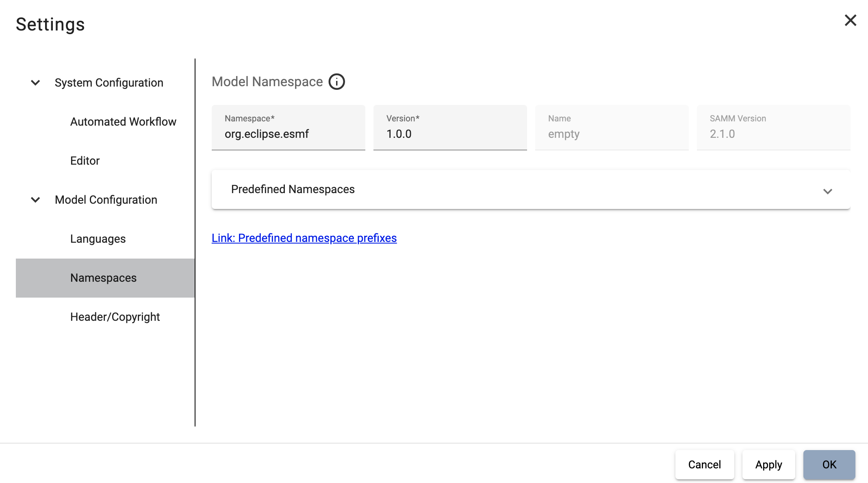Click the Cancel button
This screenshot has height=483, width=868.
pos(705,464)
